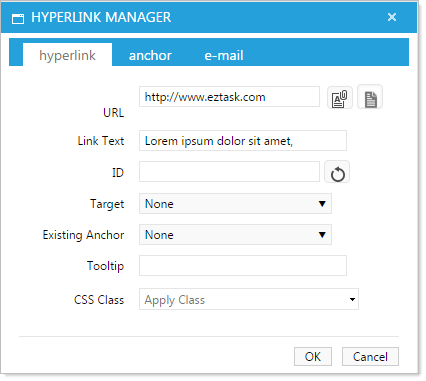Click the window icon in Hyperlink Manager title bar
The width and height of the screenshot is (426, 381).
[18, 18]
